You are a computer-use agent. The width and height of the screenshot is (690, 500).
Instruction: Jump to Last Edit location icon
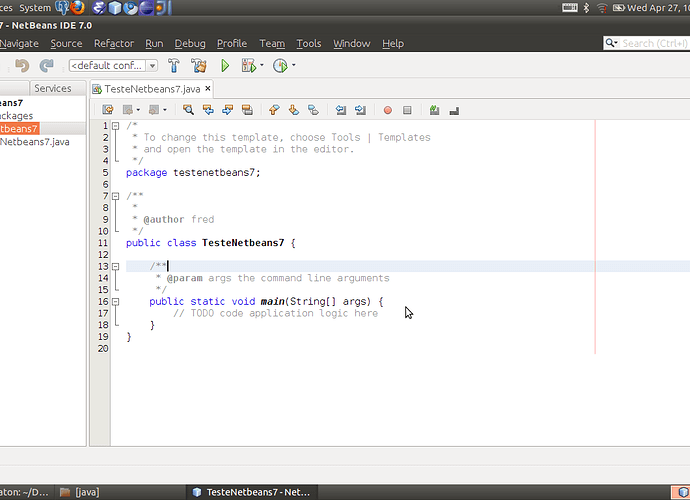point(108,110)
